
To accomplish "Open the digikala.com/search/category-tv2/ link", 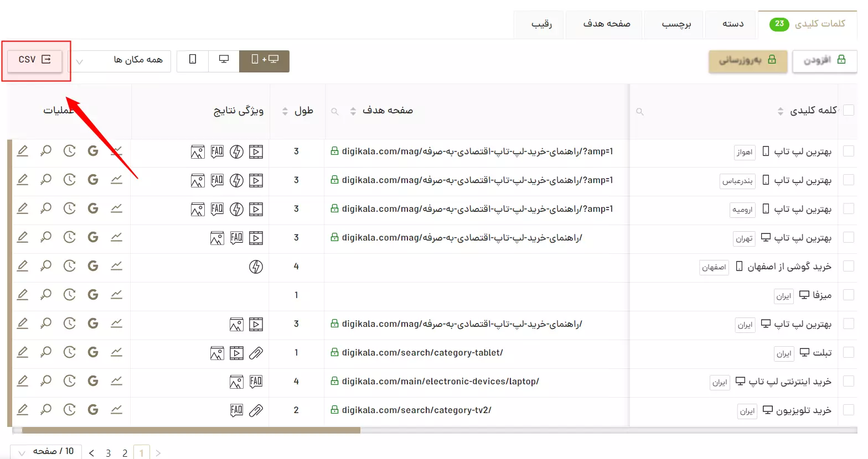I will coord(416,410).
